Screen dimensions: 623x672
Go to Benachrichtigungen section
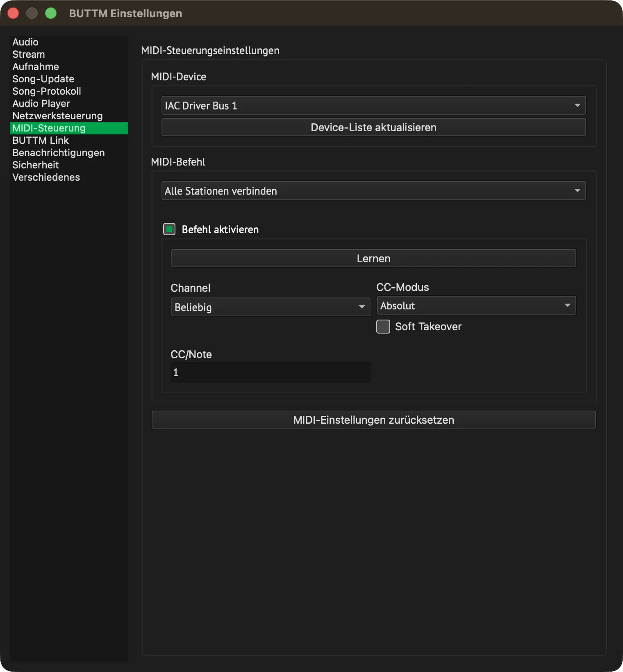click(68, 153)
